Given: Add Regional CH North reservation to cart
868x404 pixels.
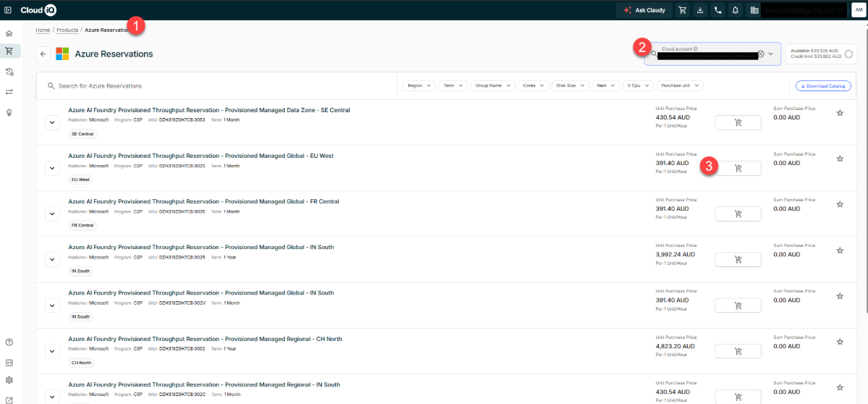Looking at the screenshot, I should pyautogui.click(x=738, y=351).
